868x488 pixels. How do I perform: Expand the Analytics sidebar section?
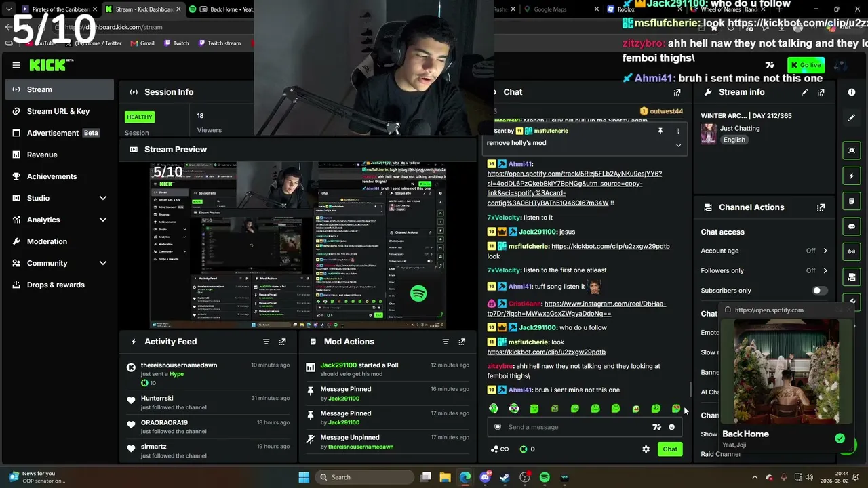[x=103, y=220]
